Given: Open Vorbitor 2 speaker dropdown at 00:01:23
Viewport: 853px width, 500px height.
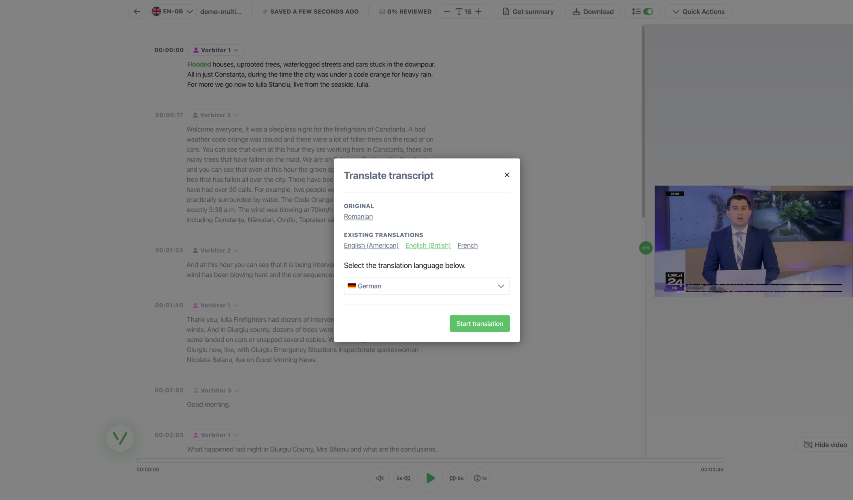Looking at the screenshot, I should 215,251.
